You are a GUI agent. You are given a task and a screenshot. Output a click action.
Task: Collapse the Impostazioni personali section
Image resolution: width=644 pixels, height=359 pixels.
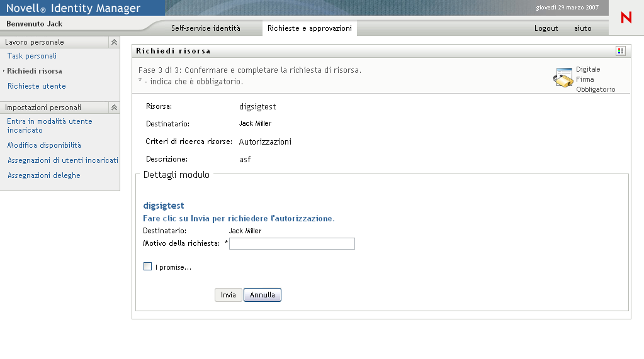point(114,108)
